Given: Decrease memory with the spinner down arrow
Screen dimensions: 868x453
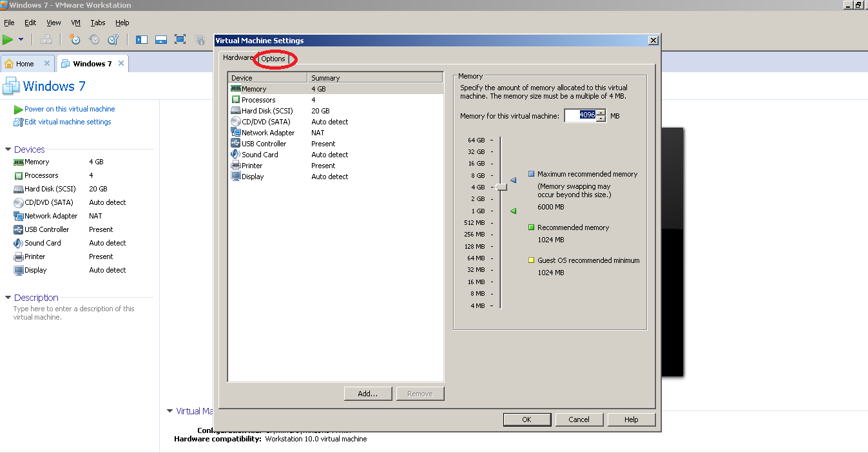Looking at the screenshot, I should (x=601, y=119).
